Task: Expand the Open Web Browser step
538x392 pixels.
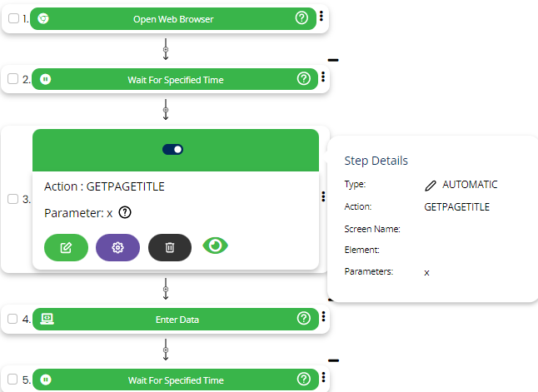Action: pyautogui.click(x=172, y=18)
